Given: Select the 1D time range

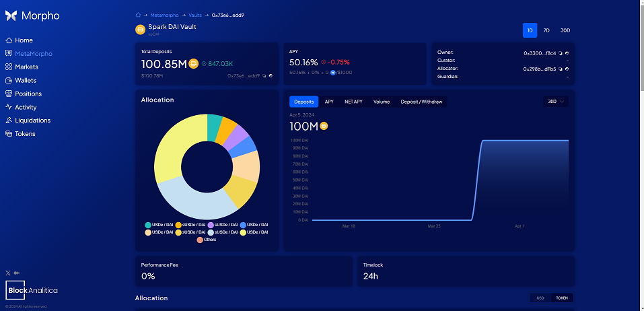Looking at the screenshot, I should click(530, 30).
